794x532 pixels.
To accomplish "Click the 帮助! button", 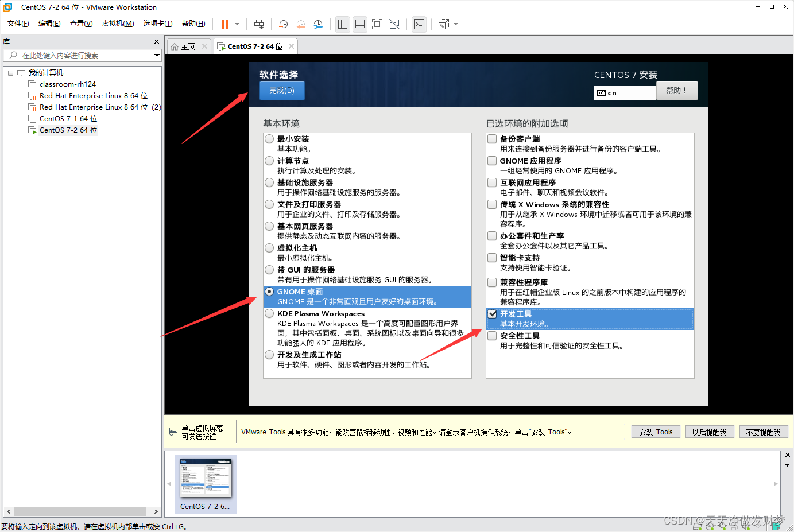I will click(677, 91).
